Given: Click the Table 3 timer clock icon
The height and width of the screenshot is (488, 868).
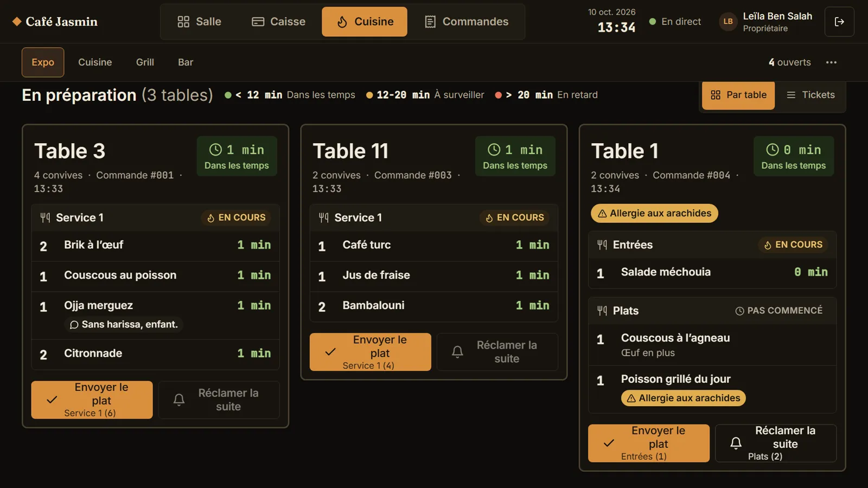Looking at the screenshot, I should (215, 150).
